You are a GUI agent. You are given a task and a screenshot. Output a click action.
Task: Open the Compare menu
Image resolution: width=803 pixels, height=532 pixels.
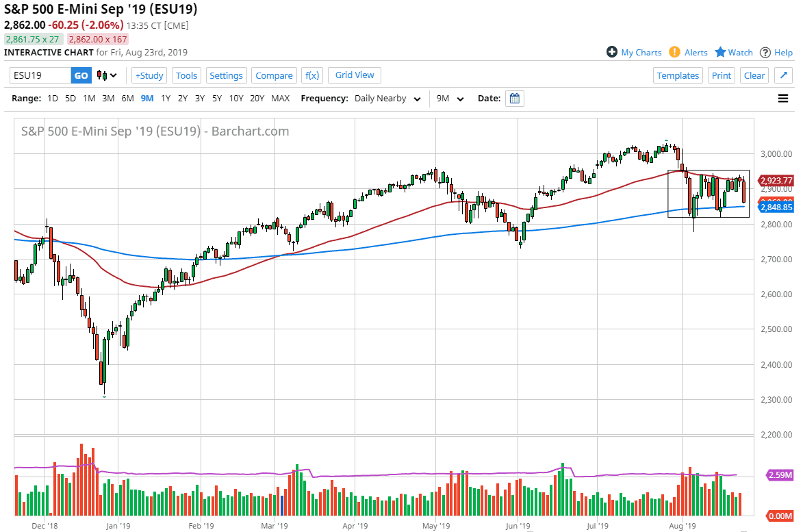pyautogui.click(x=274, y=75)
